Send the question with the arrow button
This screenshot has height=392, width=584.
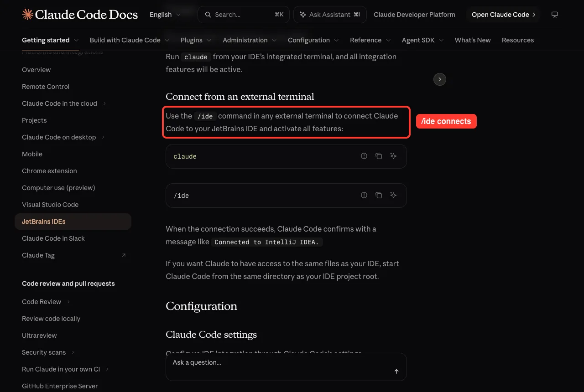[396, 371]
